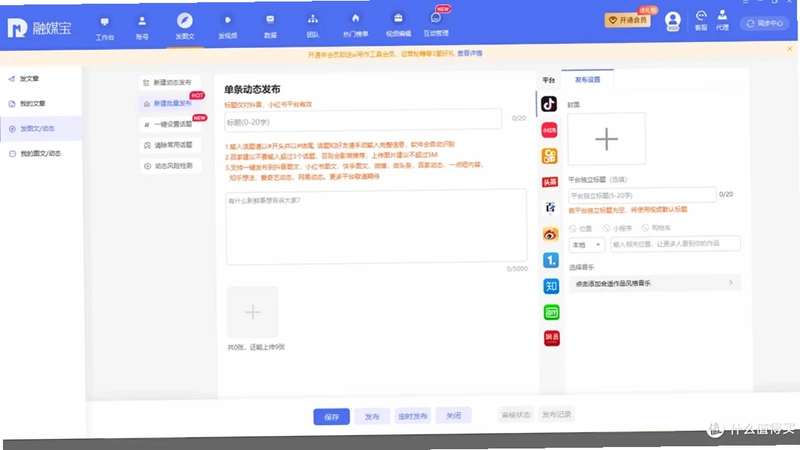Choose 动态风险检测 option
The width and height of the screenshot is (800, 450).
[x=170, y=166]
